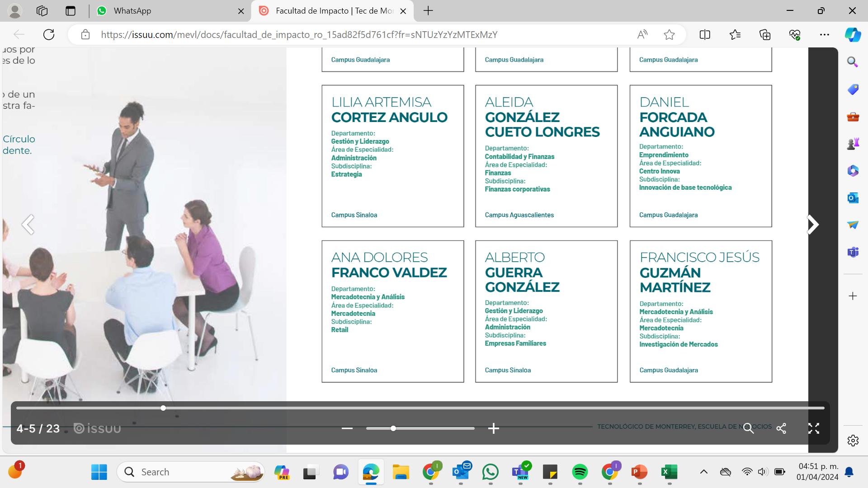The height and width of the screenshot is (488, 868).
Task: Open Excel from the taskbar
Action: click(x=669, y=472)
